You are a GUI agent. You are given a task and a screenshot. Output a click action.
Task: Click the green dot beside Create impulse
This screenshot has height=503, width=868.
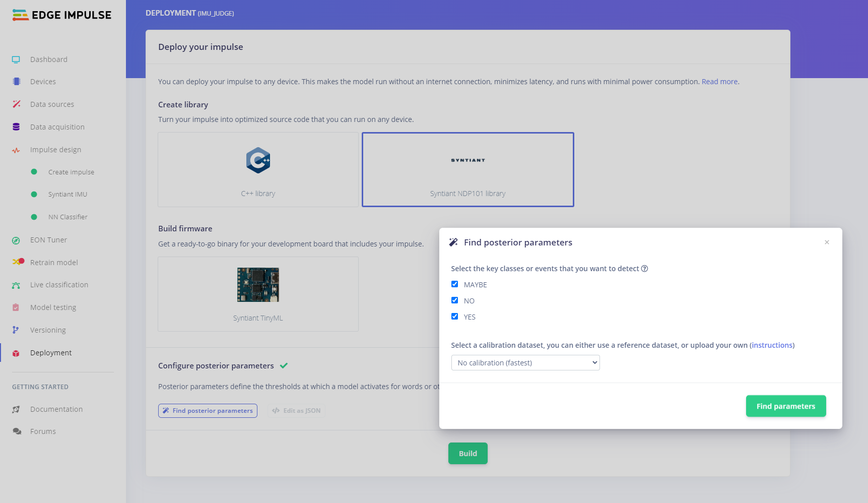[x=34, y=172]
